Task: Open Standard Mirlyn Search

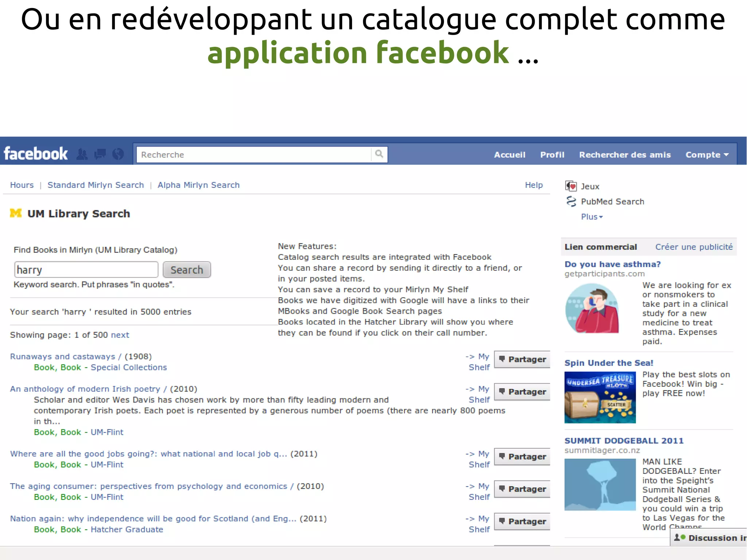Action: click(x=96, y=185)
